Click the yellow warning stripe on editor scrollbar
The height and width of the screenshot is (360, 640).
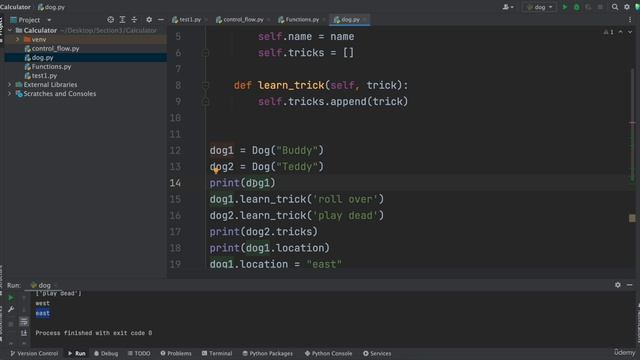click(632, 218)
